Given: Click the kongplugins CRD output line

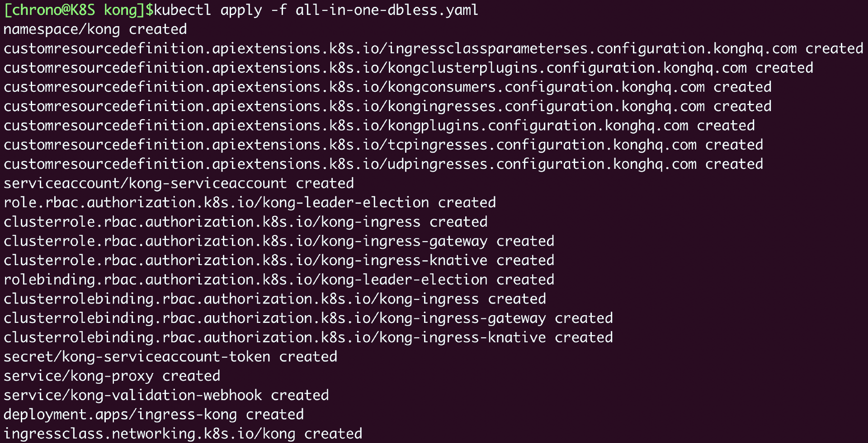Looking at the screenshot, I should click(379, 126).
